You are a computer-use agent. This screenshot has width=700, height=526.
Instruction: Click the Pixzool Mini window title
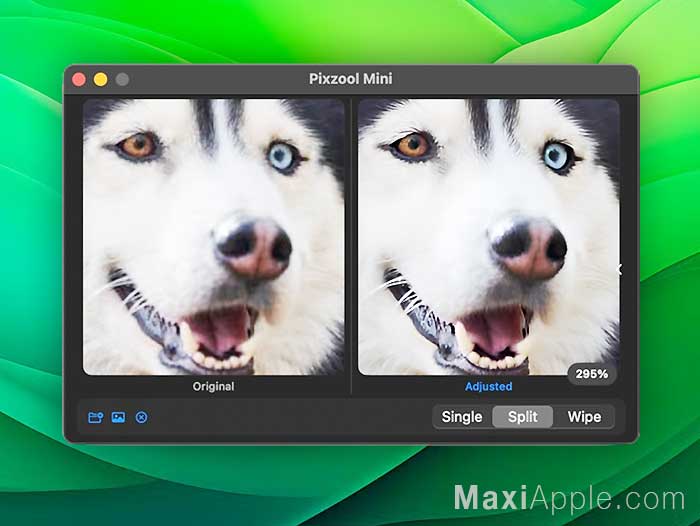tap(350, 79)
